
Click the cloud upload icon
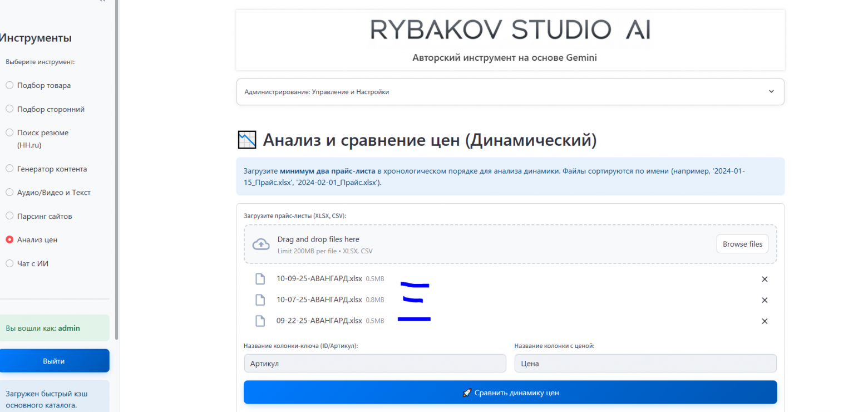pos(261,244)
